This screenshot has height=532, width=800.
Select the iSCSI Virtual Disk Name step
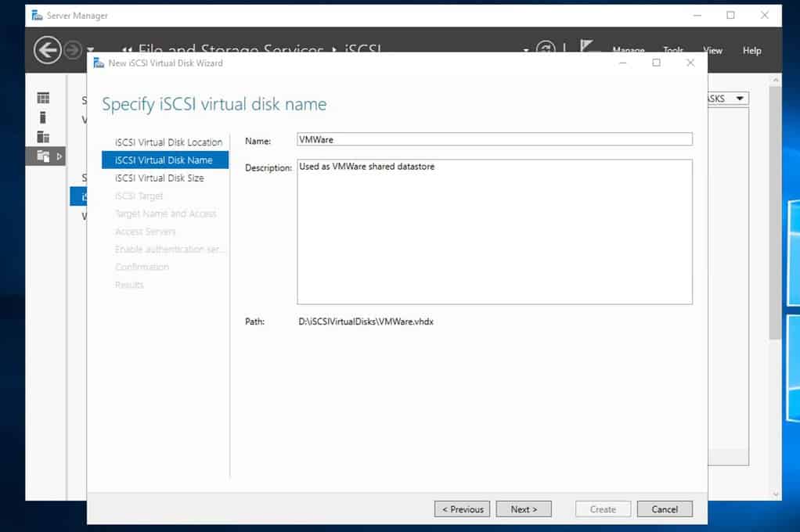pos(165,160)
